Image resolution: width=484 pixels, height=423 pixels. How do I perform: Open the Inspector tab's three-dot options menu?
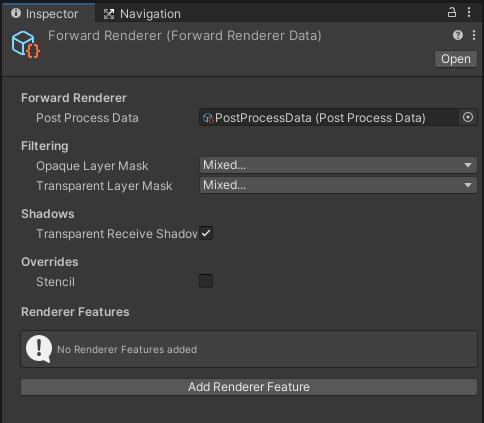click(x=469, y=13)
